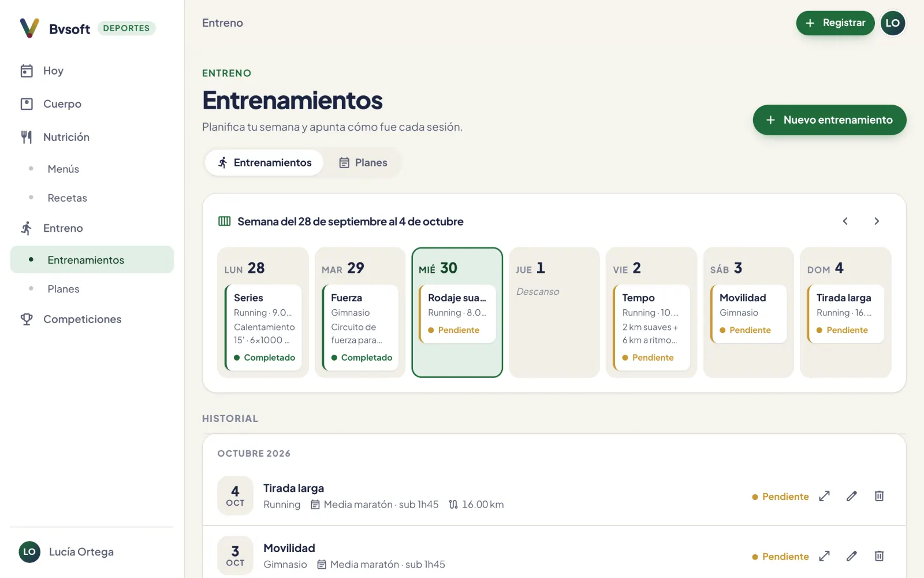Click the OCTUBRE 2026 history heading

pyautogui.click(x=254, y=454)
